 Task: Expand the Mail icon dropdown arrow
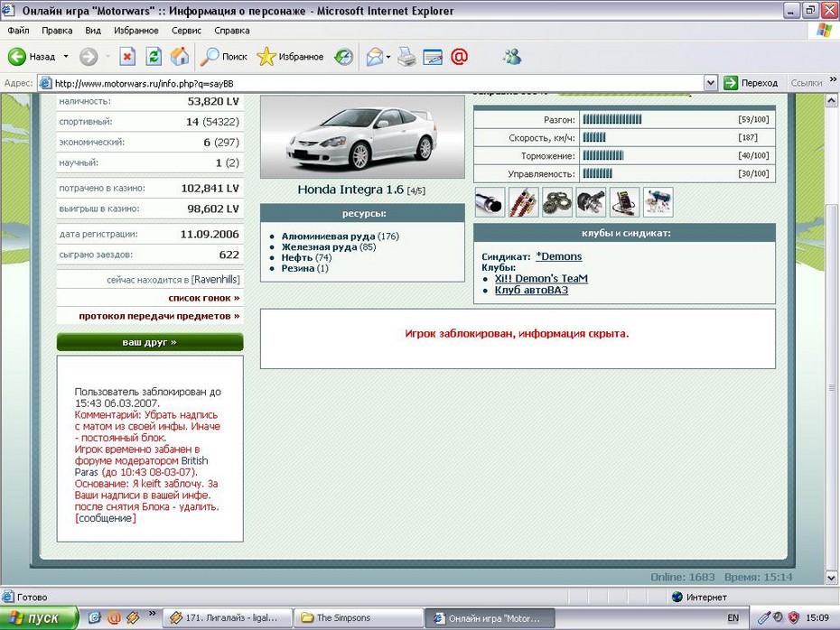click(x=388, y=56)
